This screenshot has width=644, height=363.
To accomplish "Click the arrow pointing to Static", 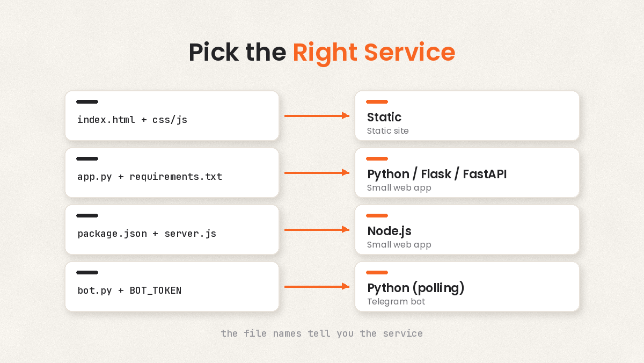I will 317,115.
